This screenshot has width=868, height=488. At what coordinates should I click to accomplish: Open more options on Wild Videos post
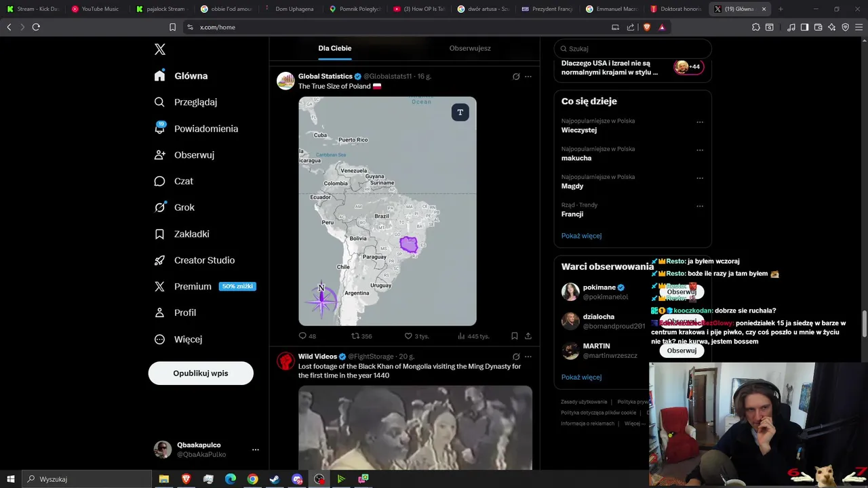point(528,357)
